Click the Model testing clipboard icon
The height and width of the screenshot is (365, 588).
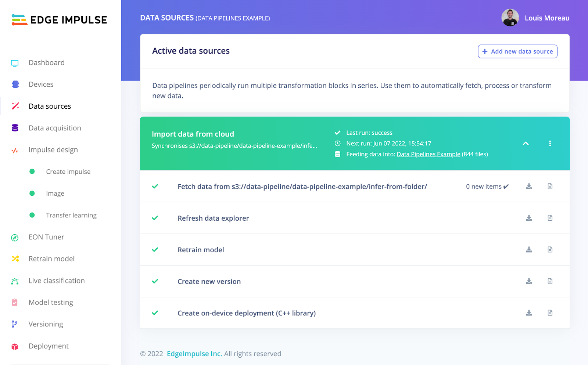15,302
